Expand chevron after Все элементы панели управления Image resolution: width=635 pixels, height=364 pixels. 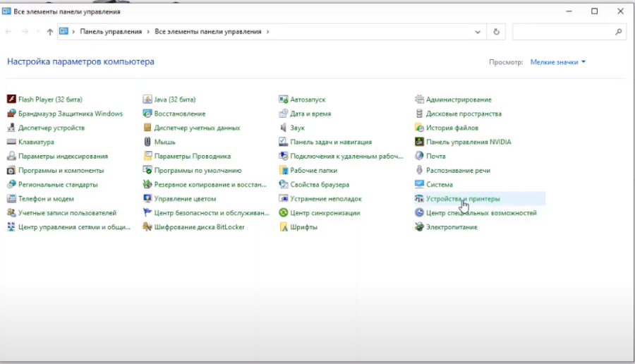pyautogui.click(x=267, y=32)
